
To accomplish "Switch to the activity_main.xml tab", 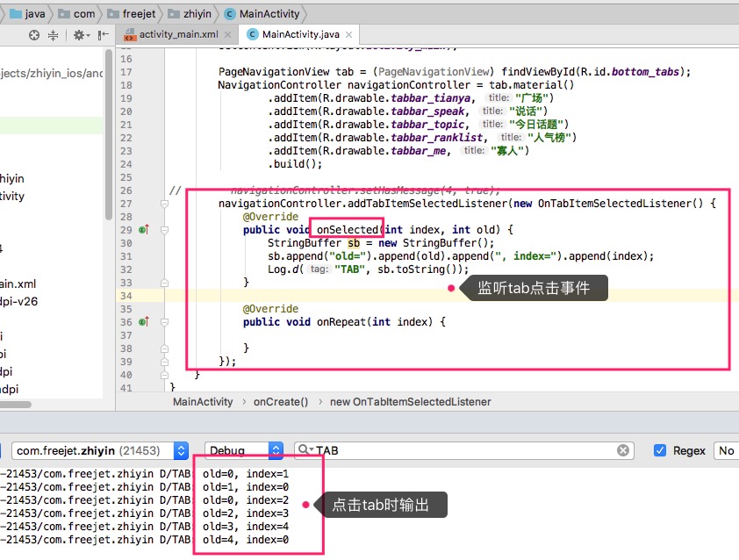I will 178,34.
